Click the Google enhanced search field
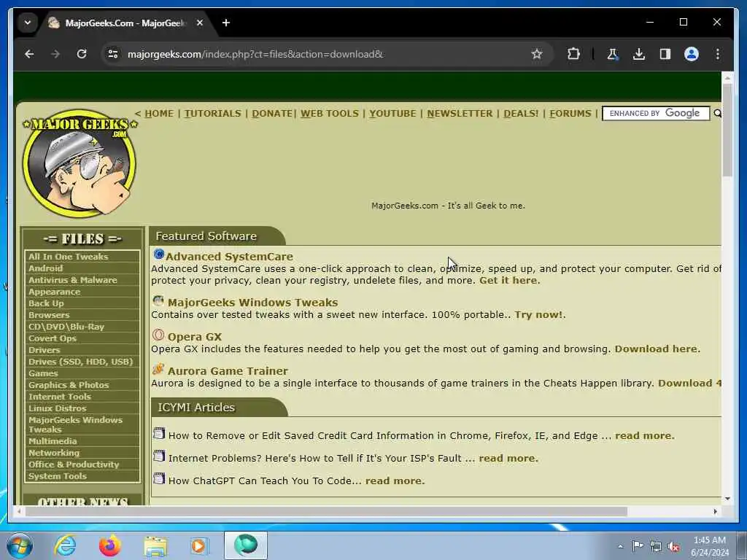The height and width of the screenshot is (560, 747). pyautogui.click(x=656, y=113)
